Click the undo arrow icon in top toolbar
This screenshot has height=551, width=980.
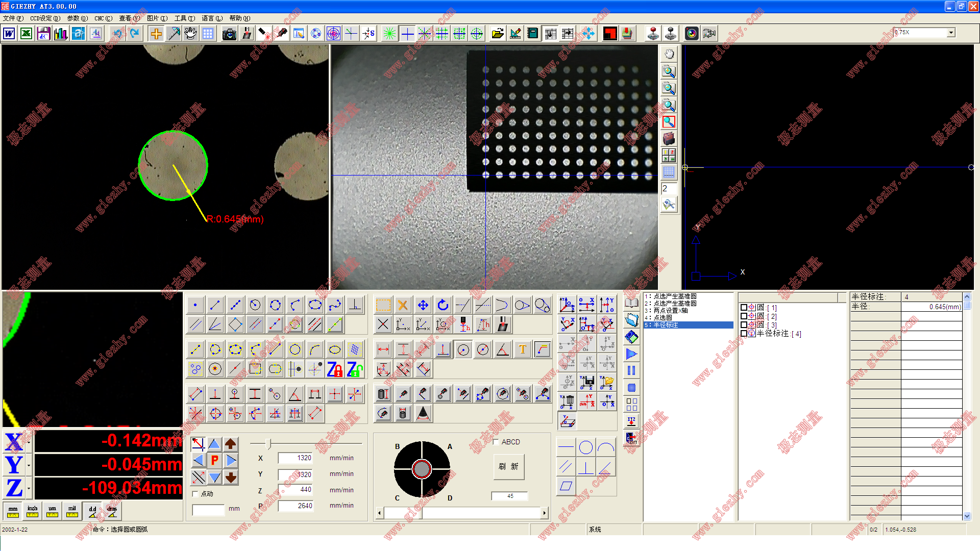click(x=118, y=34)
